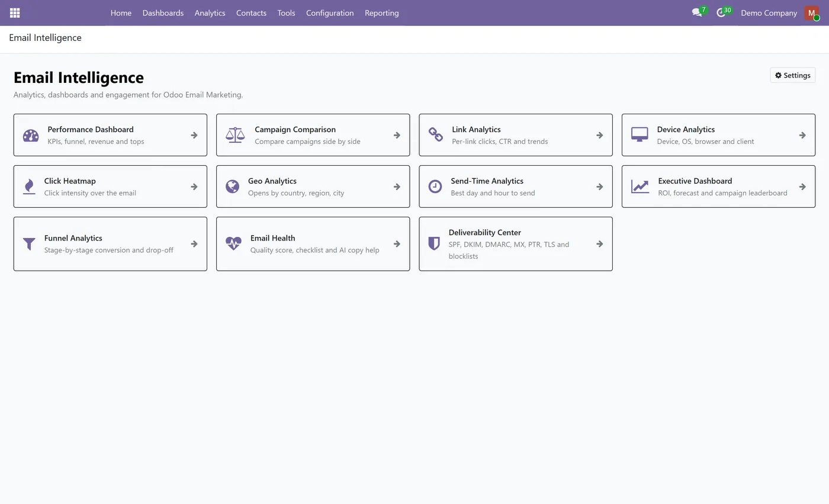Screen dimensions: 829x504
Task: Open Performance Dashboard title
Action: (x=91, y=129)
